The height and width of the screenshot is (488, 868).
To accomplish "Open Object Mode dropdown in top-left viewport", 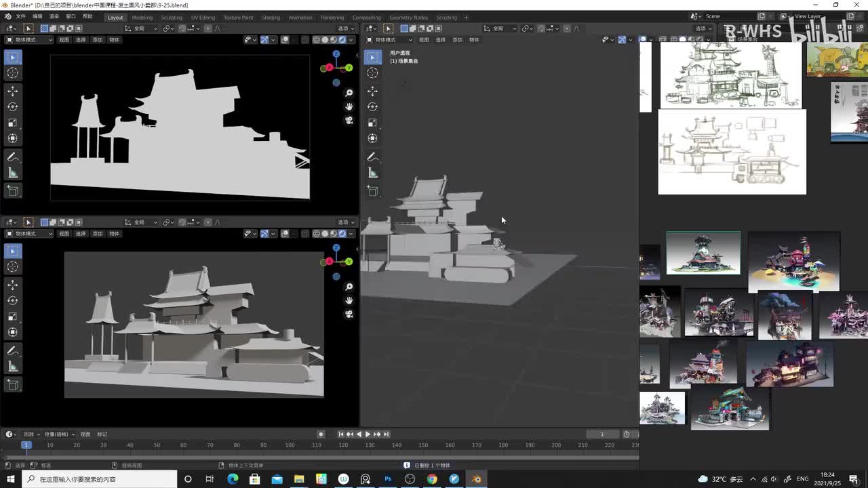I will tap(30, 40).
